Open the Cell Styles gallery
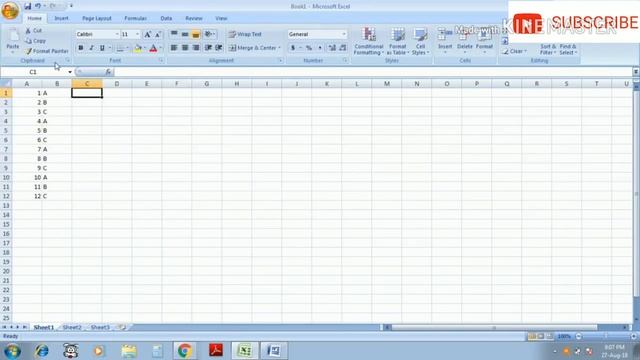 (420, 41)
